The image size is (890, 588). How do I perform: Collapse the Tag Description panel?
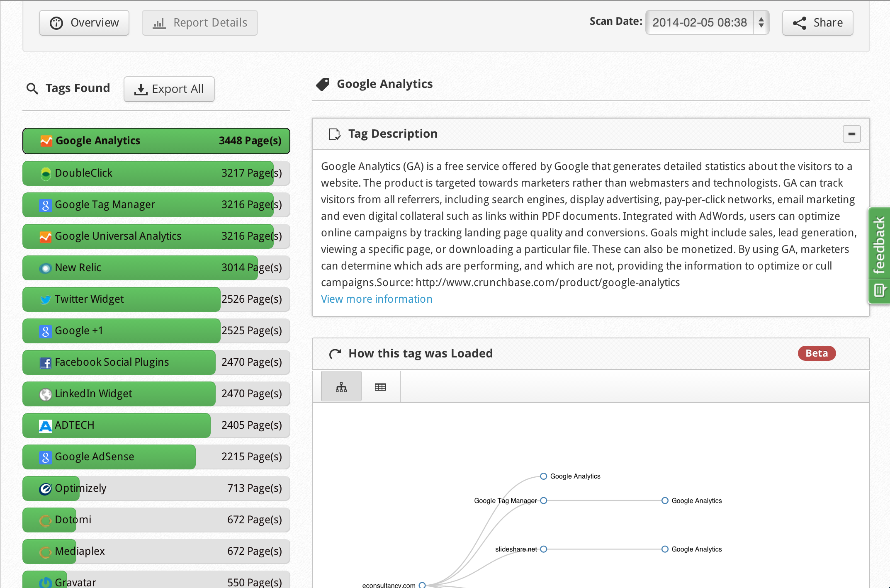(x=851, y=134)
